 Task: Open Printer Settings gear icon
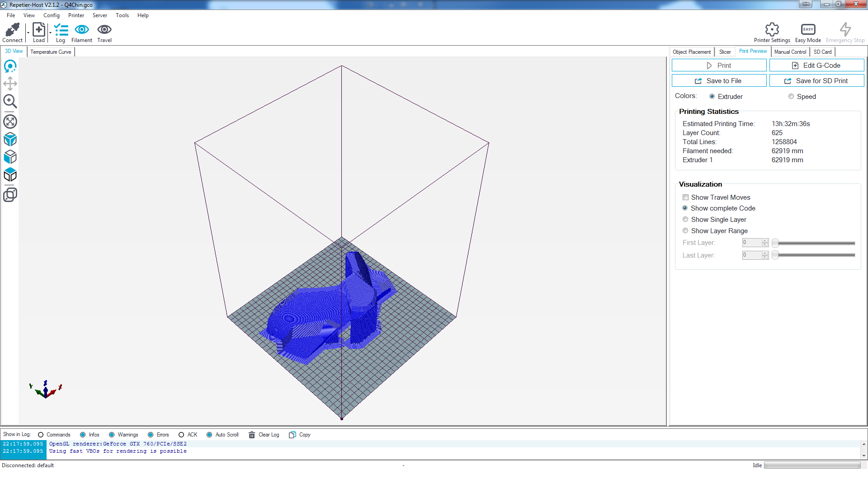coord(772,30)
